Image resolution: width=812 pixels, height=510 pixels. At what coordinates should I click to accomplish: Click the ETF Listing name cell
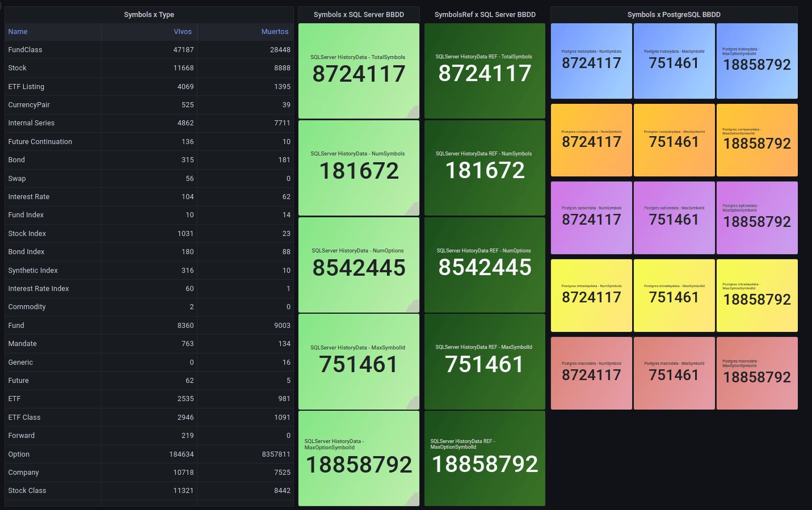point(53,87)
